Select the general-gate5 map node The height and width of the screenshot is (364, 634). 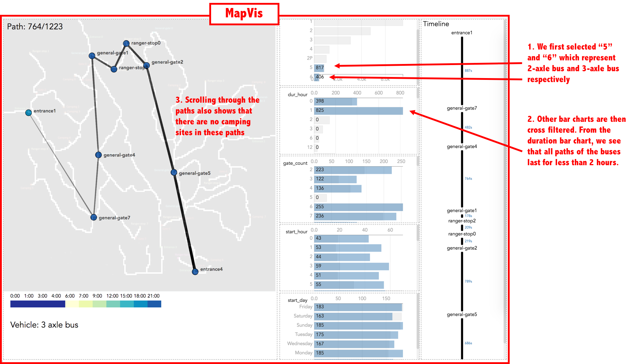[174, 172]
